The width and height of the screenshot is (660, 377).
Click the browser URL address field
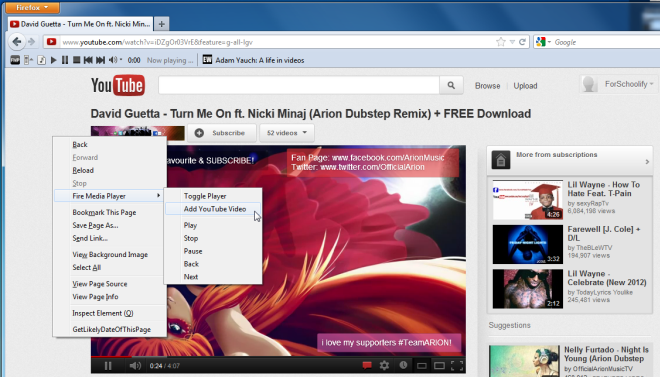pyautogui.click(x=278, y=42)
